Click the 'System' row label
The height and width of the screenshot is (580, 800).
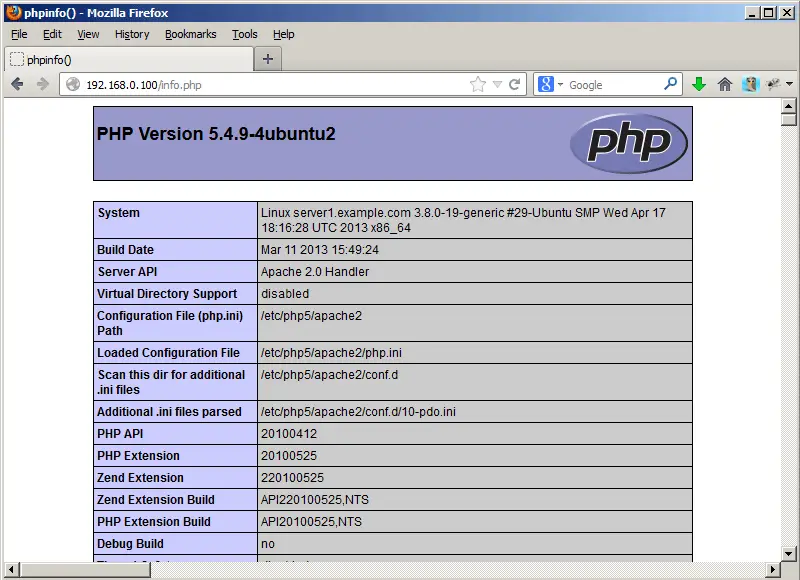118,213
